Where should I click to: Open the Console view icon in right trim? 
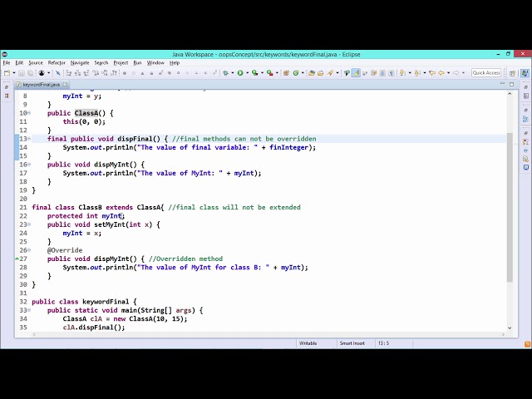(525, 167)
